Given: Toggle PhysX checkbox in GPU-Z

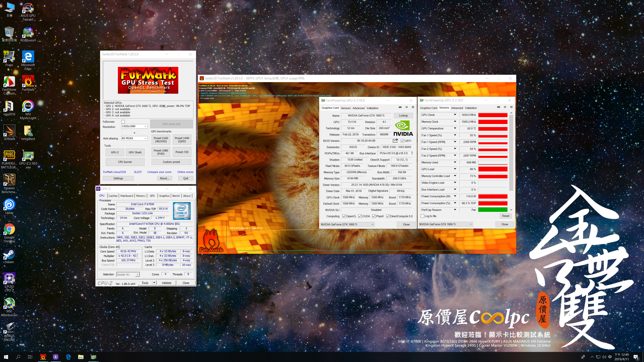Looking at the screenshot, I should (374, 216).
